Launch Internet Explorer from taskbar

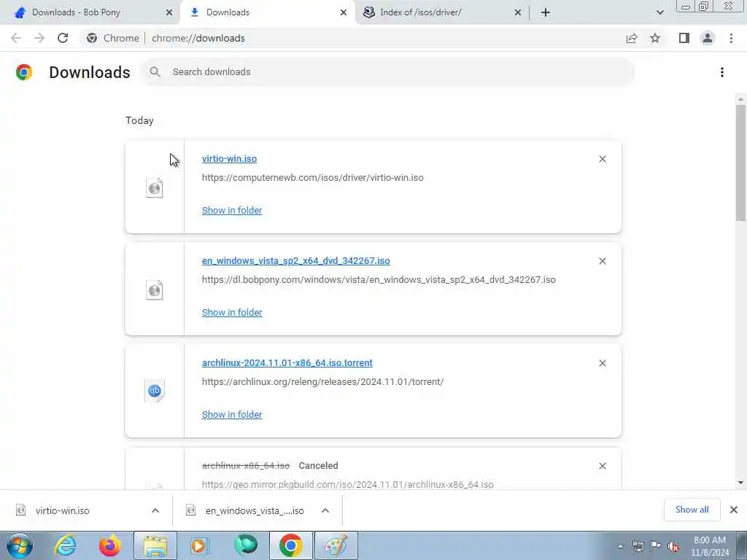65,545
